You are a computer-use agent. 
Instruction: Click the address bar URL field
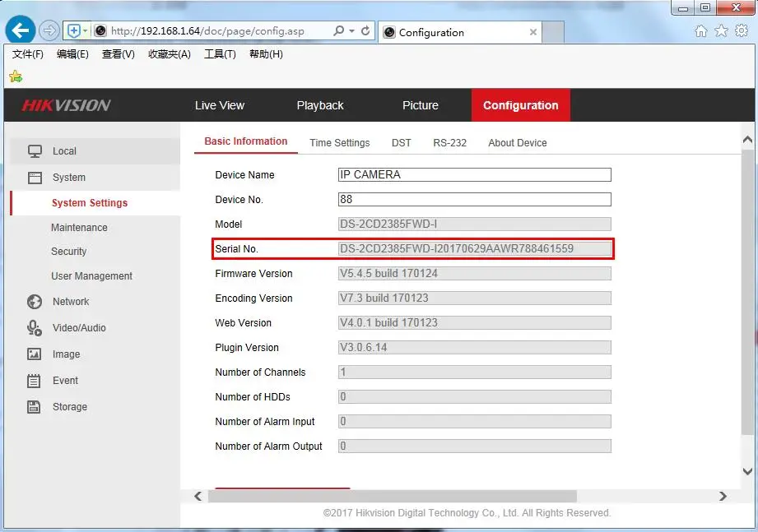coord(208,31)
